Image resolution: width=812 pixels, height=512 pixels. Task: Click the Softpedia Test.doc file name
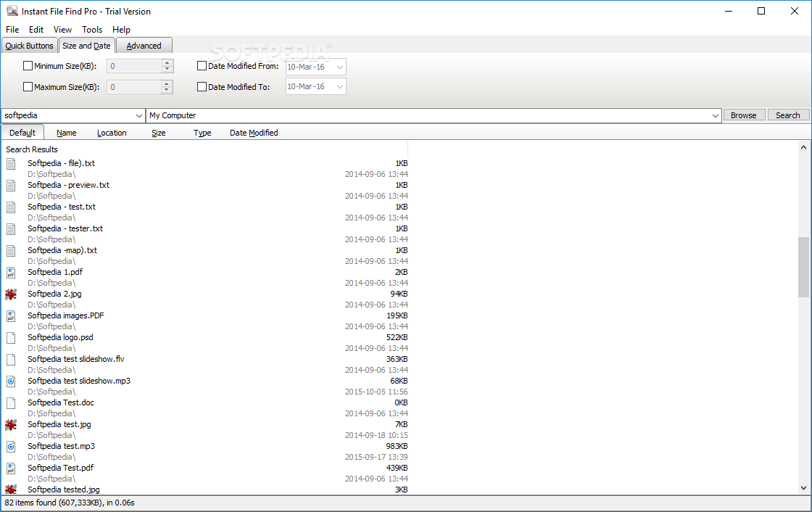[x=61, y=402]
